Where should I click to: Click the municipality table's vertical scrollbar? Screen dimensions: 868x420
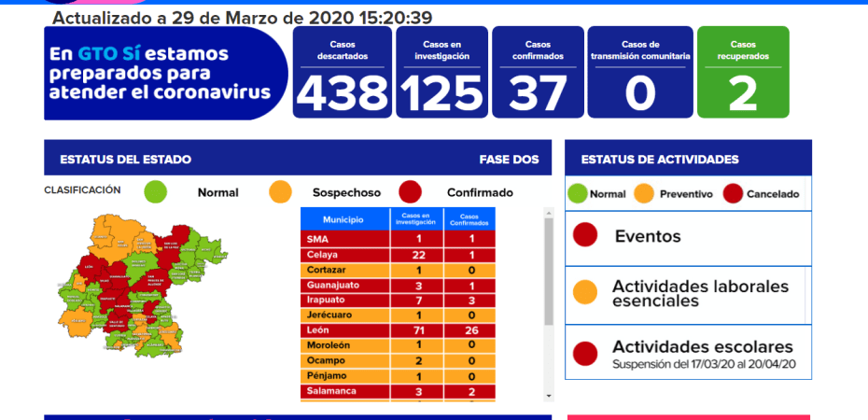click(x=548, y=280)
